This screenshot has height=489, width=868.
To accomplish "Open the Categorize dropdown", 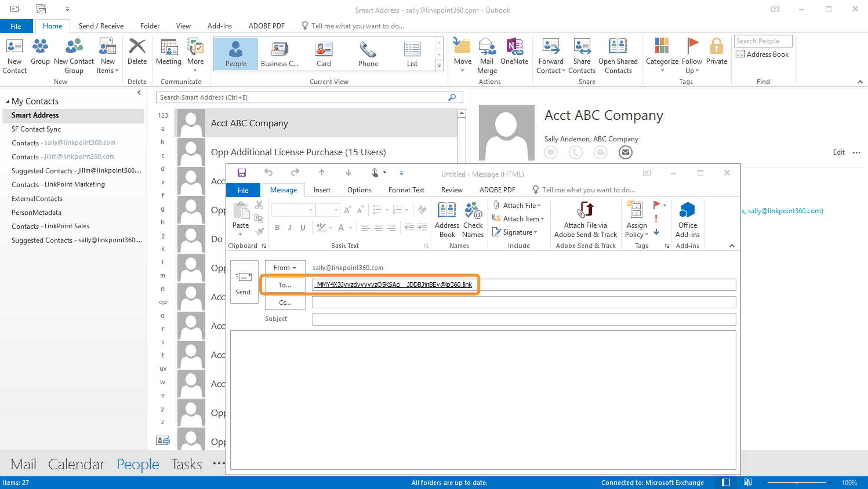I will [662, 56].
